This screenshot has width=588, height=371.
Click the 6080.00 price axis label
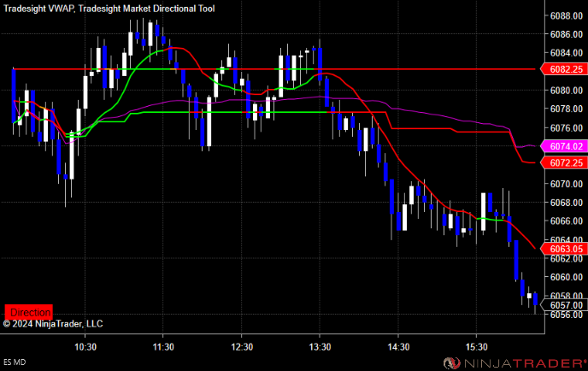pyautogui.click(x=567, y=91)
